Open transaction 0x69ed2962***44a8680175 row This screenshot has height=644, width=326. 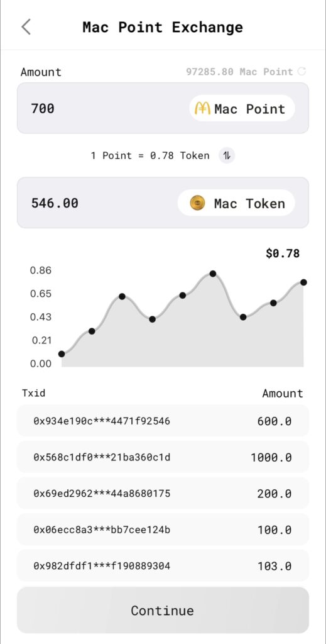pos(163,493)
